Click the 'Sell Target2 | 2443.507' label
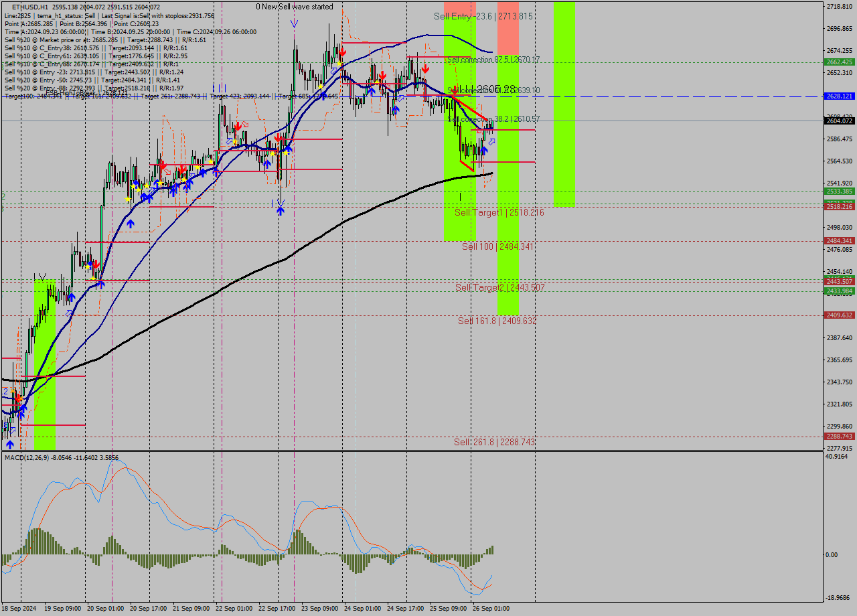 pyautogui.click(x=499, y=287)
